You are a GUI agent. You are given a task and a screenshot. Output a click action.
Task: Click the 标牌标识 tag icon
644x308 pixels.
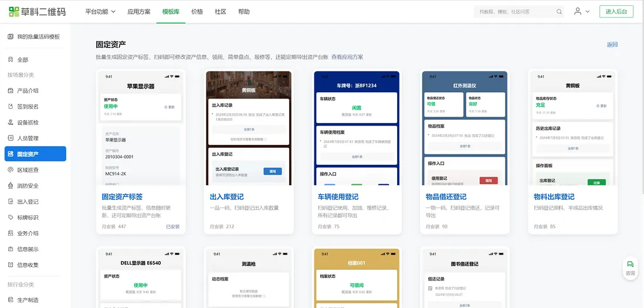pyautogui.click(x=11, y=218)
